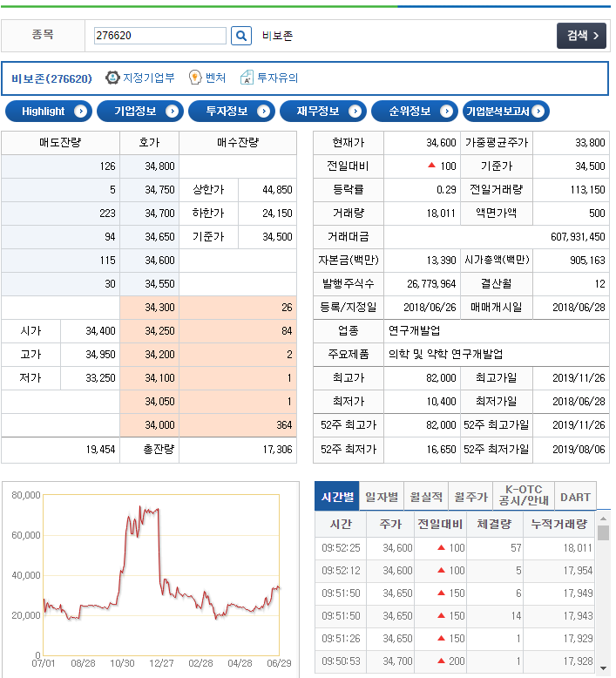Viewport: 616px width, 678px height.
Task: Select the 시간별 tab
Action: pyautogui.click(x=337, y=497)
